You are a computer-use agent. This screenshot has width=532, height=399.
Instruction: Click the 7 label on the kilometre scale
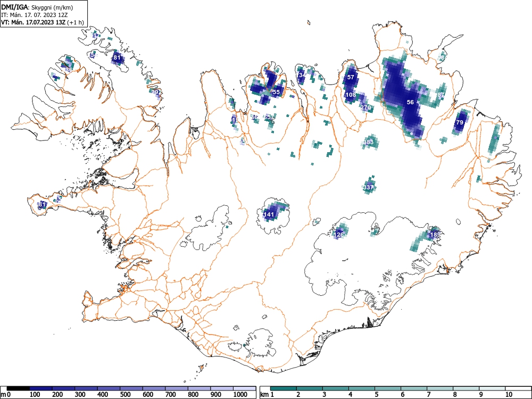[x=429, y=395]
